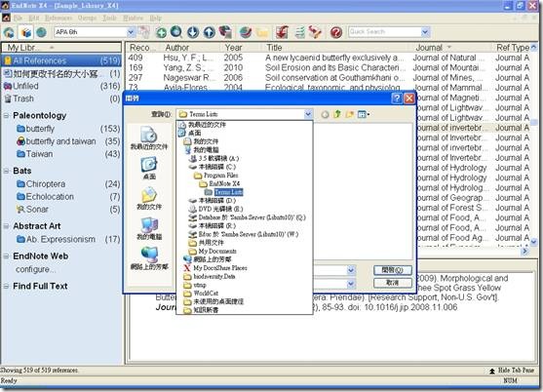
Task: Select My Documents icon in dialog places bar
Action: pos(149,198)
